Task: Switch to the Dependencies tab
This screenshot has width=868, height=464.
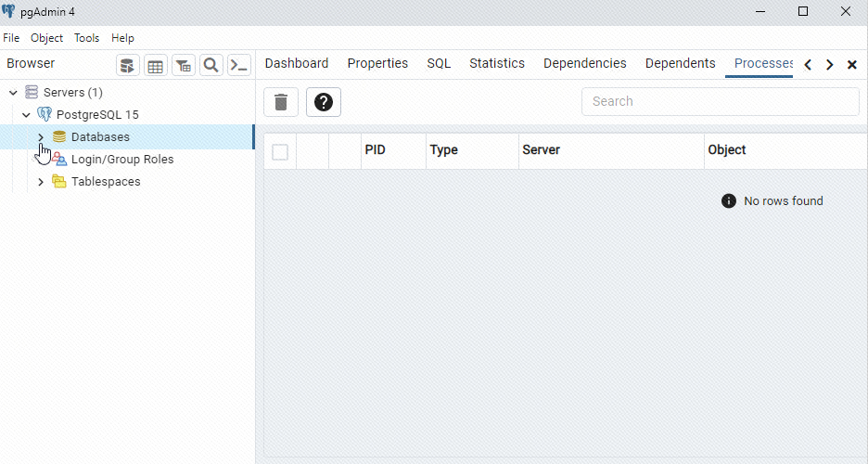Action: click(585, 63)
